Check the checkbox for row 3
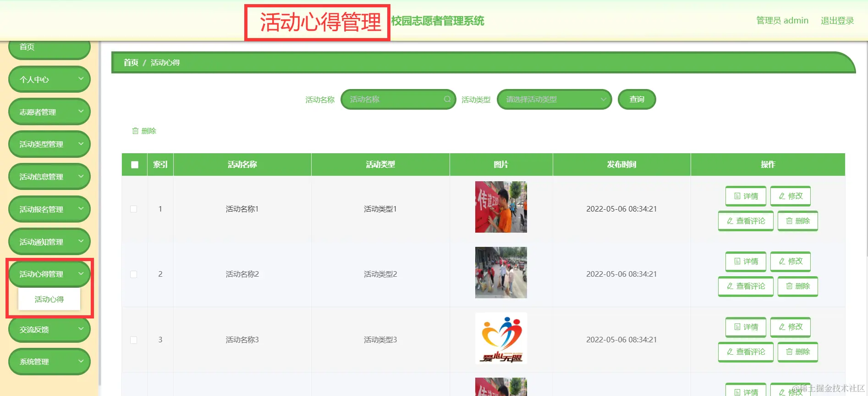868x396 pixels. (134, 340)
